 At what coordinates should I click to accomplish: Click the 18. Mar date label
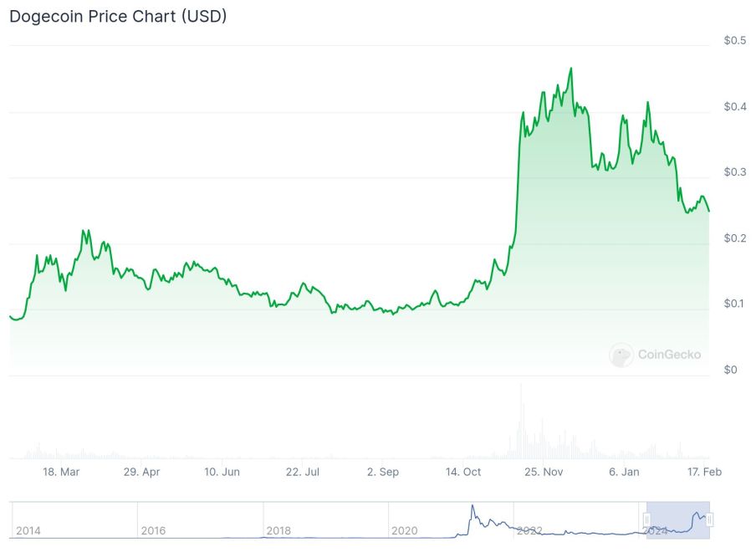pos(61,472)
